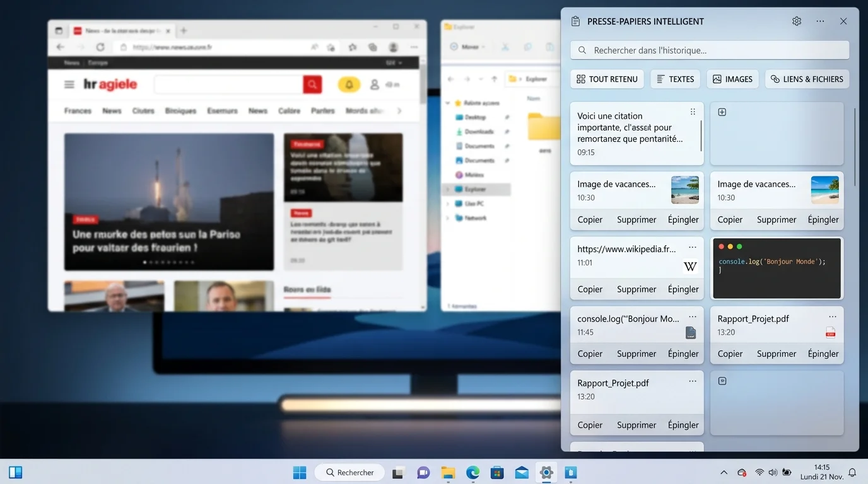Click the cut scissors icon in Explorer
This screenshot has height=484, width=868.
(x=505, y=47)
